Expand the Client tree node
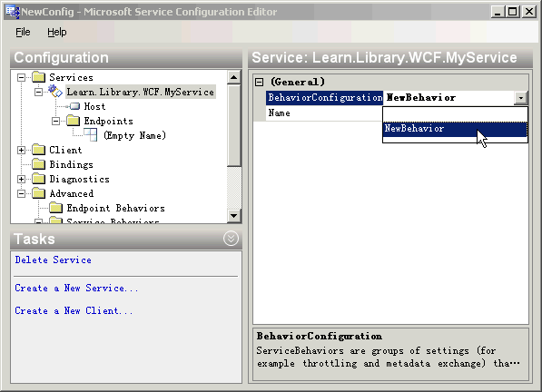542x392 pixels. click(21, 150)
